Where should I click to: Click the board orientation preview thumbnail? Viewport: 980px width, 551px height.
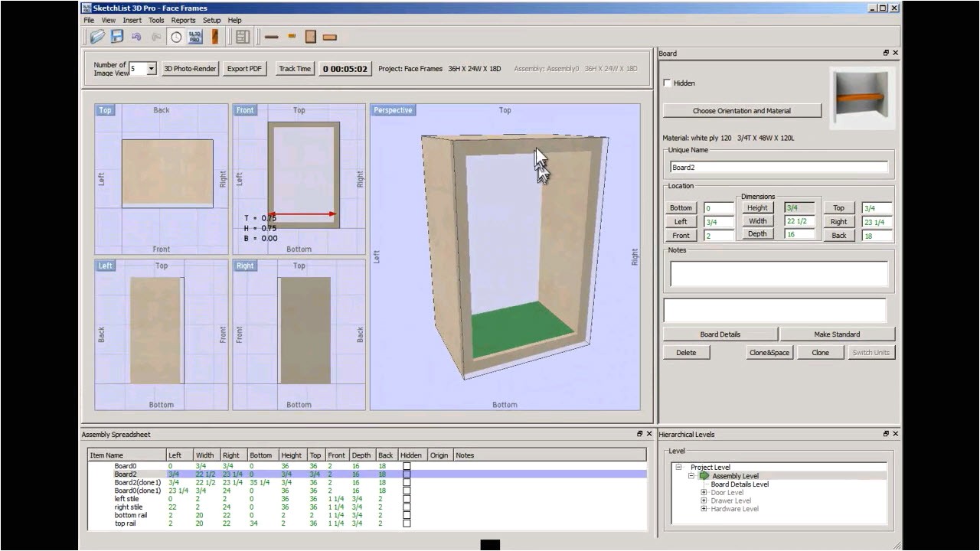[861, 98]
